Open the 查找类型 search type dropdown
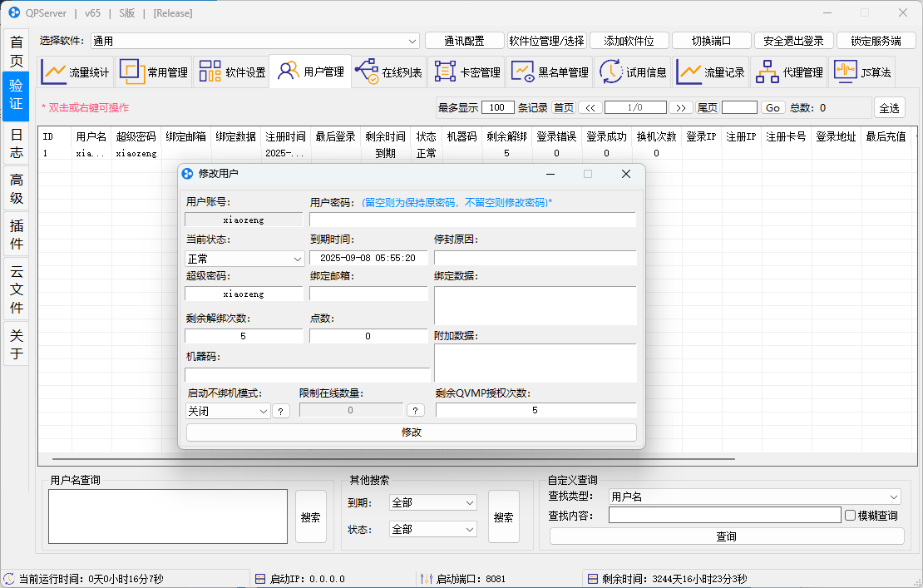The height and width of the screenshot is (588, 923). click(754, 496)
